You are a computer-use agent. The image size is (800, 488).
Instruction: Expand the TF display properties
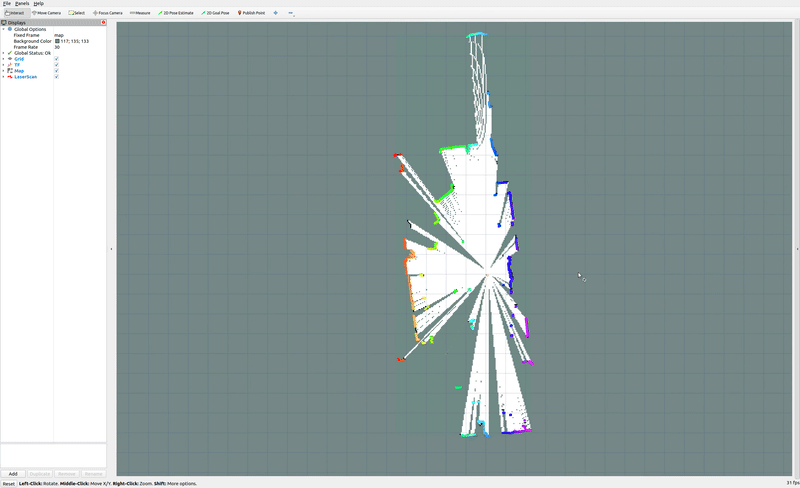(x=4, y=65)
